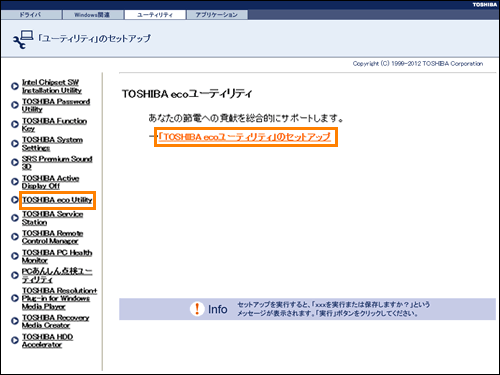The height and width of the screenshot is (375, 500).
Task: Open TOSHIBA Service Station link
Action: [52, 218]
